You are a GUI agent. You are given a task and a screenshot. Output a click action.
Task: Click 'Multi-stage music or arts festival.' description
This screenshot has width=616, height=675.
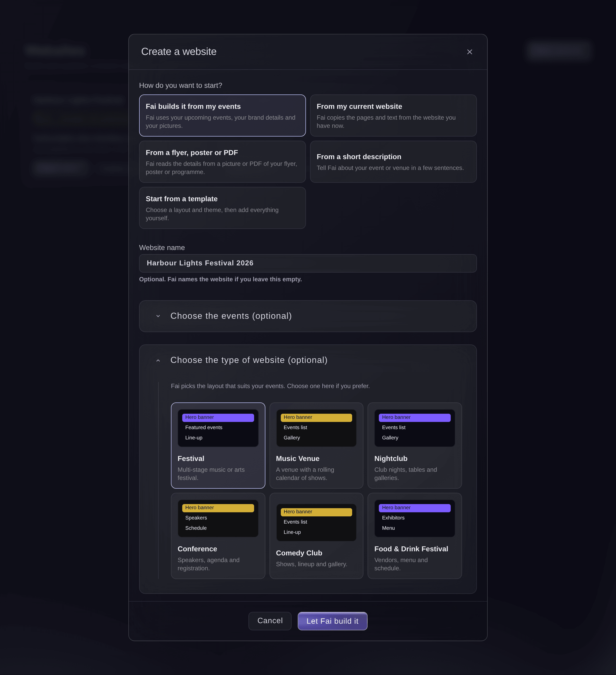point(211,474)
